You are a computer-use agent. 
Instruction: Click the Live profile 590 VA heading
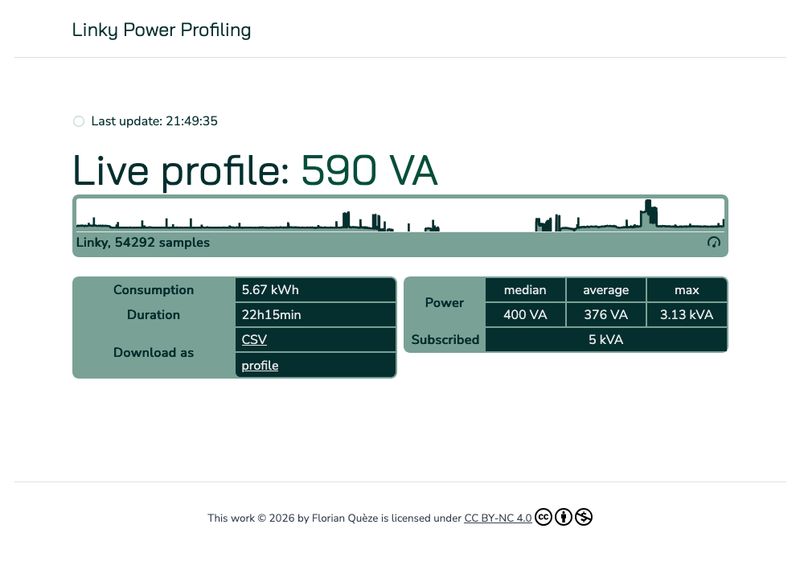pos(255,170)
